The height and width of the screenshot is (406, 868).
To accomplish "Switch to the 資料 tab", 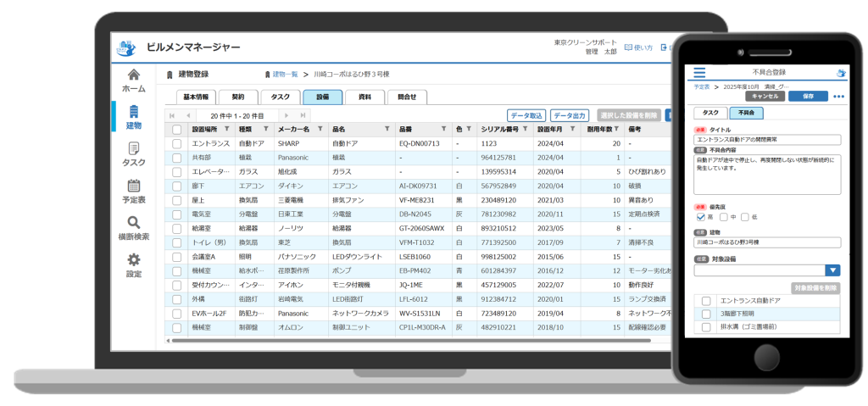I will pyautogui.click(x=364, y=97).
